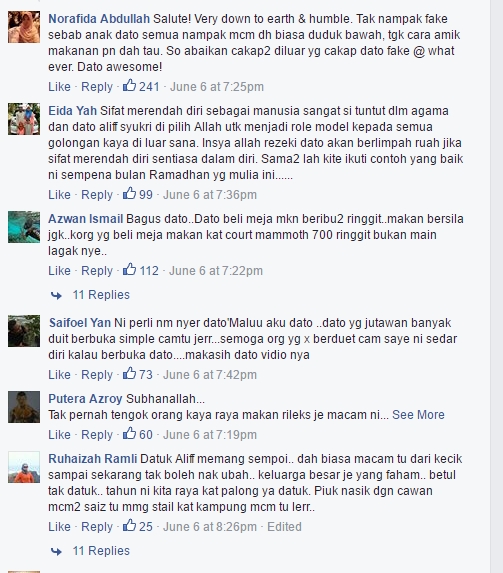Open Putera Azroy's profile picture
Viewport: 503px width, 573px height.
tap(24, 407)
